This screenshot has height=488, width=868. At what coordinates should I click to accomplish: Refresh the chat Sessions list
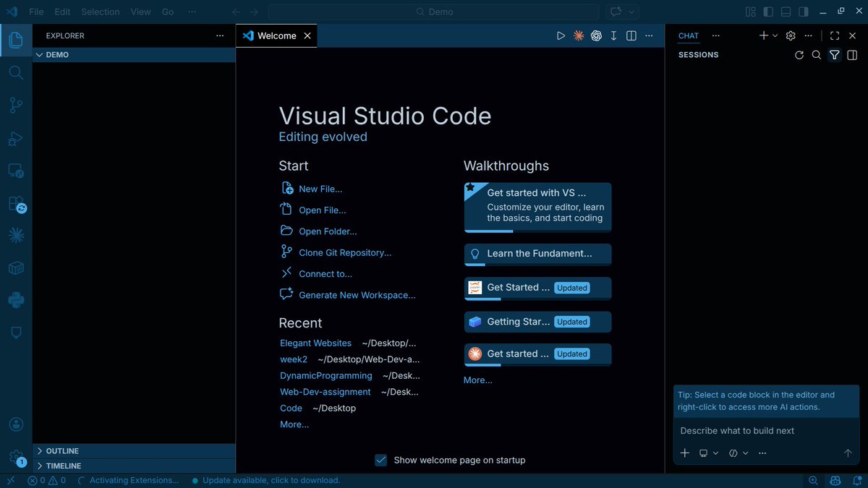tap(799, 55)
